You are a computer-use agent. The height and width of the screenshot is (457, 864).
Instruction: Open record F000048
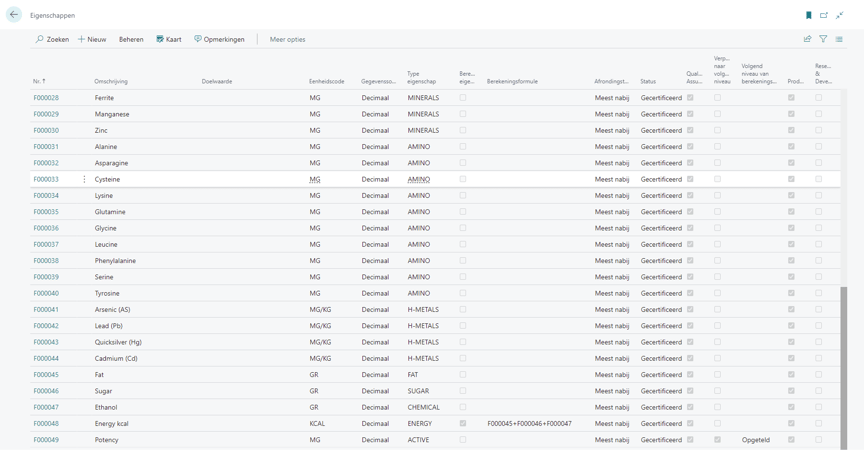pyautogui.click(x=46, y=423)
